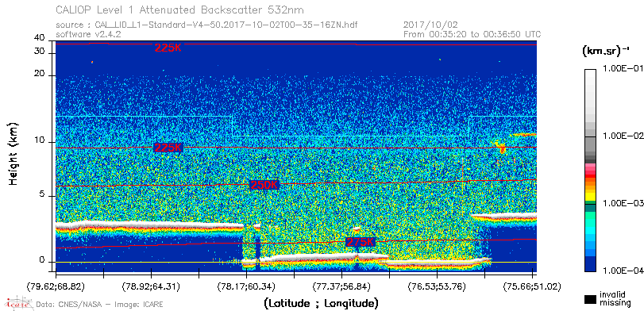Screen dimensions: 644x311
Task: Click the '(77.37;56.84)' coordinate label
Action: [x=341, y=286]
